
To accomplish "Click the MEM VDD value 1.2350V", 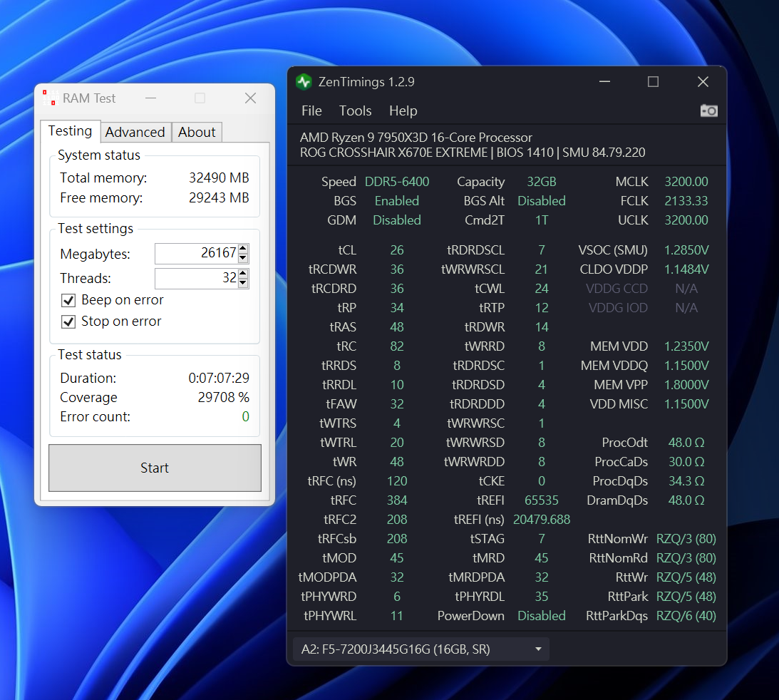I will pyautogui.click(x=686, y=346).
